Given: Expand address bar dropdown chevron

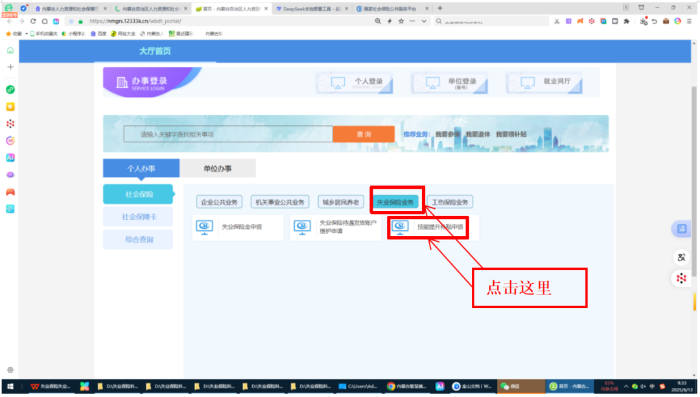Looking at the screenshot, I should [424, 21].
